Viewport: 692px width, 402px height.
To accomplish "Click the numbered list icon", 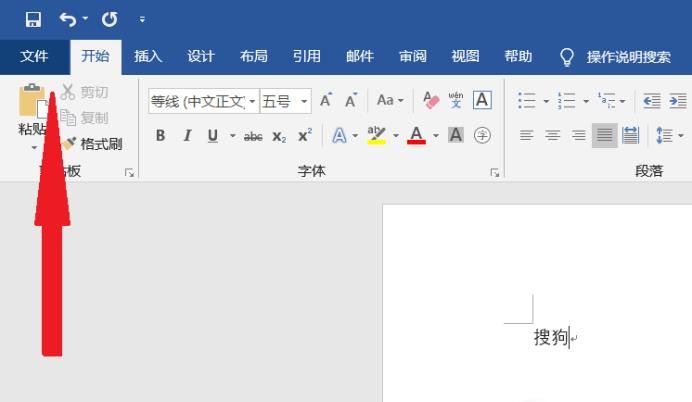I will coord(566,101).
